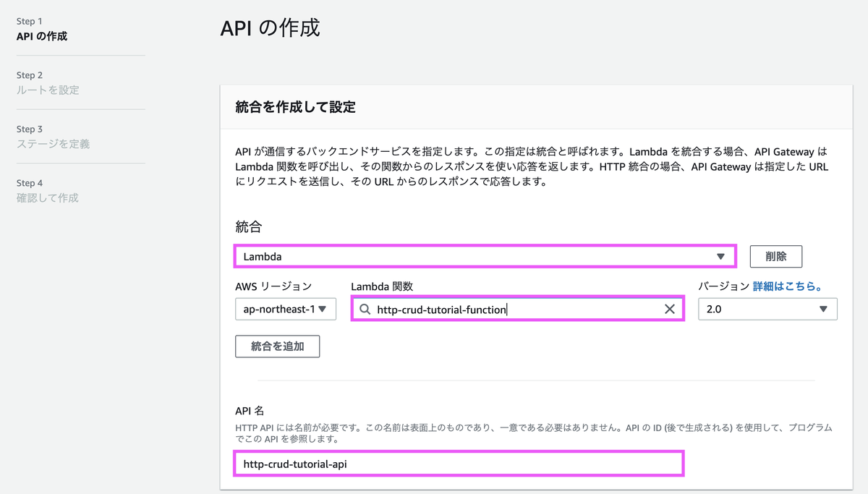This screenshot has width=868, height=494.
Task: Open the 詳細はこちら link
Action: click(x=787, y=286)
